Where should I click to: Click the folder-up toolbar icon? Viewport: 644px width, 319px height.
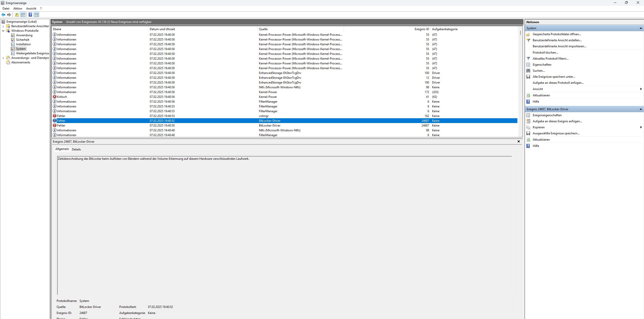tap(17, 15)
